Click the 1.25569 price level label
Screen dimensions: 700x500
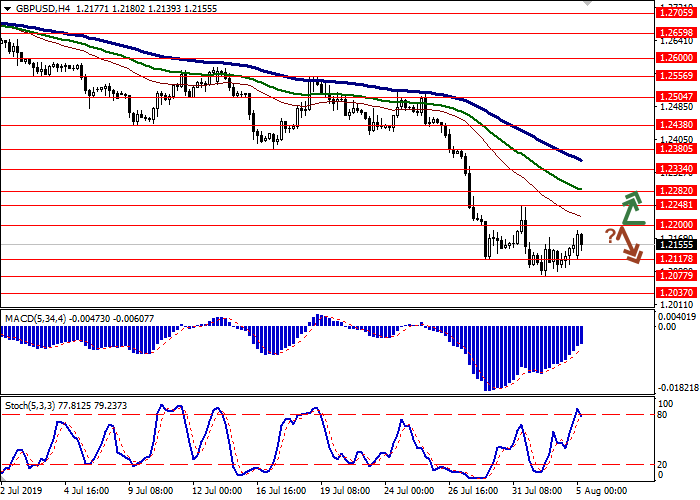(x=677, y=76)
